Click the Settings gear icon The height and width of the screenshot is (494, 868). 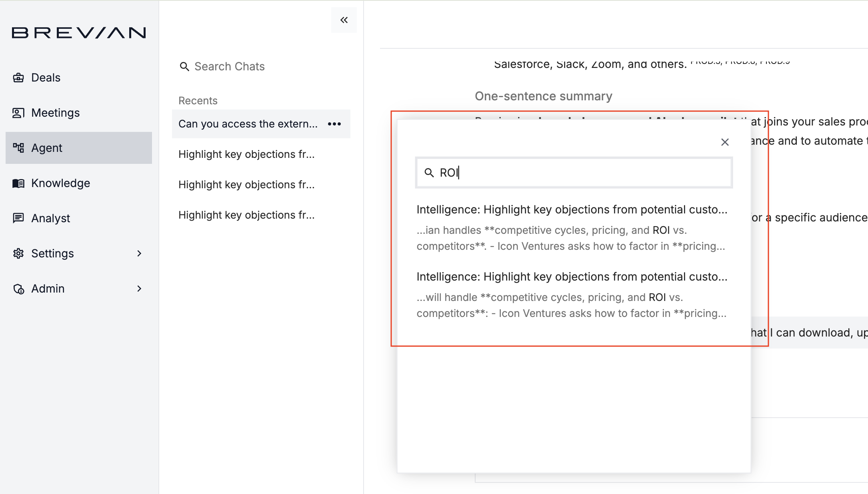point(18,253)
